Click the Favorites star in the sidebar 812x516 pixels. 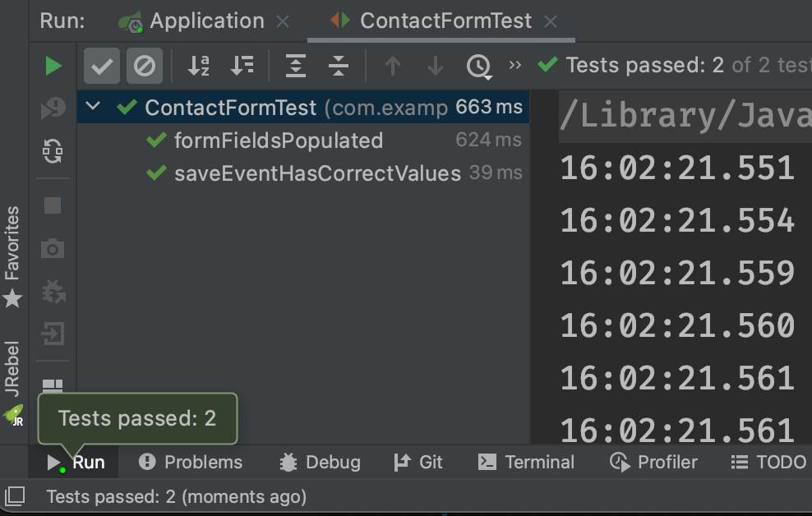(x=13, y=299)
